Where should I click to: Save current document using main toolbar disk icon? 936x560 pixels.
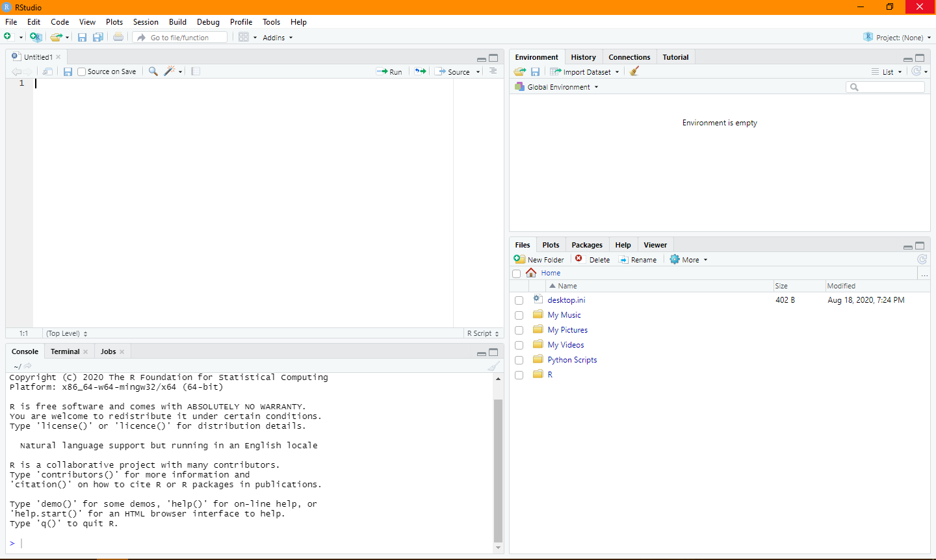(x=83, y=37)
